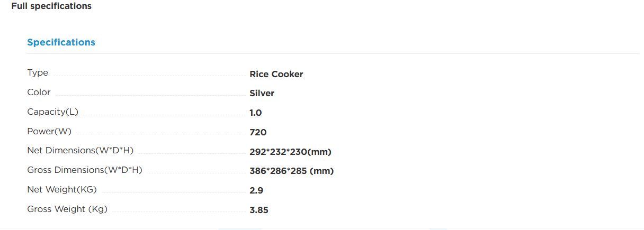Viewport: 644px width, 230px height.
Task: Click the Type label
Action: [x=38, y=73]
